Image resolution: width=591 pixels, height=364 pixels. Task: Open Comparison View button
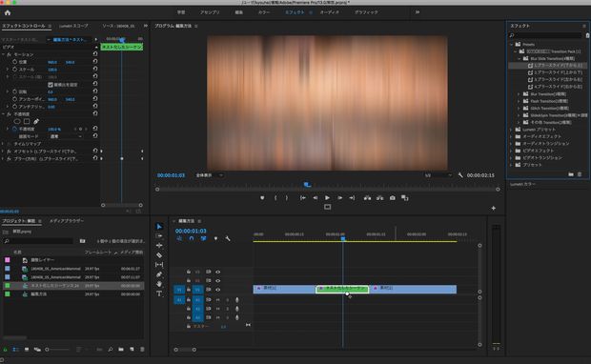coord(405,198)
